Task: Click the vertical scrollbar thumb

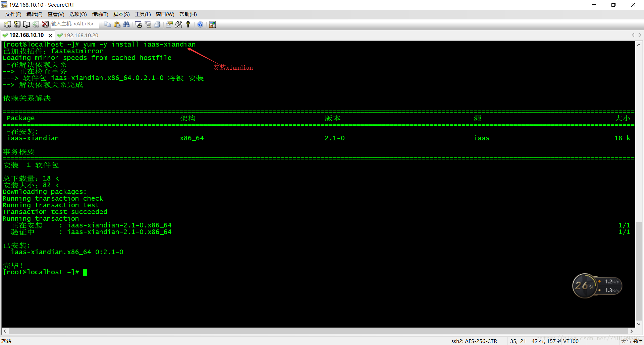Action: [x=639, y=271]
